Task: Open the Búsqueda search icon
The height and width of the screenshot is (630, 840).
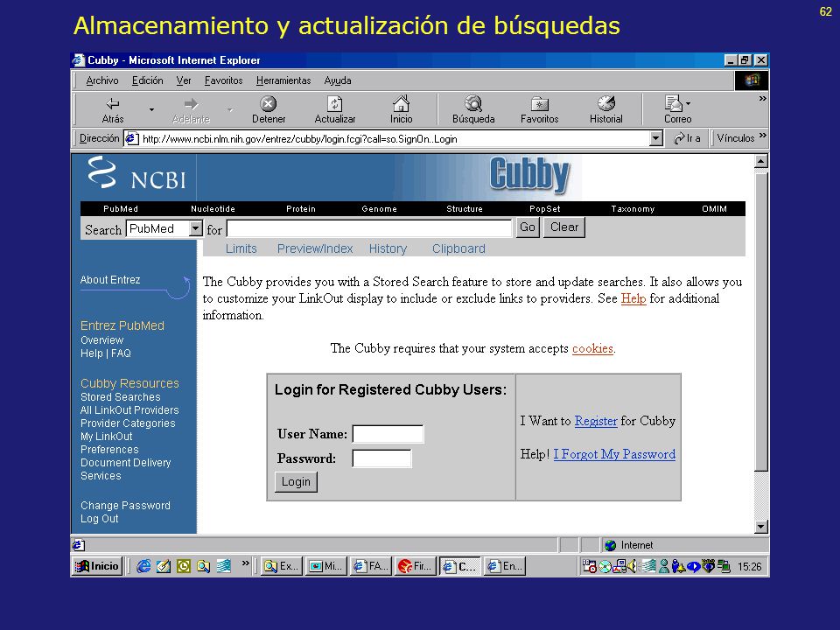Action: pos(473,103)
